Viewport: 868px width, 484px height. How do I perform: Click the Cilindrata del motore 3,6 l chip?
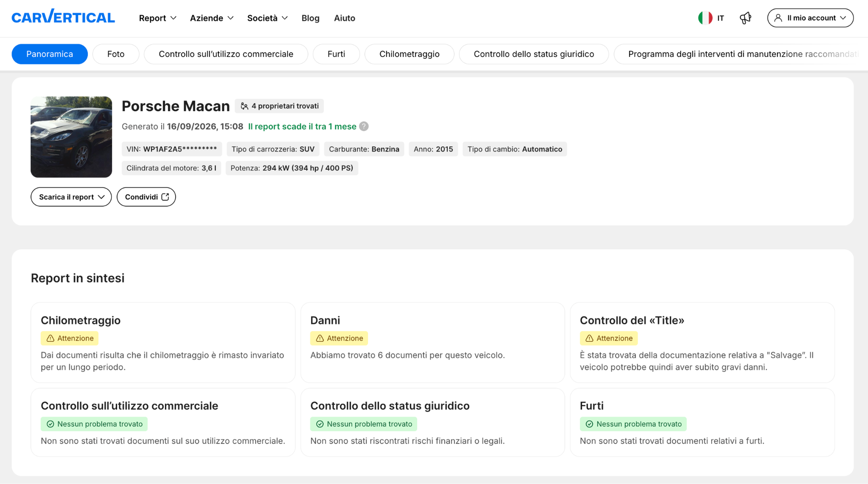[171, 168]
